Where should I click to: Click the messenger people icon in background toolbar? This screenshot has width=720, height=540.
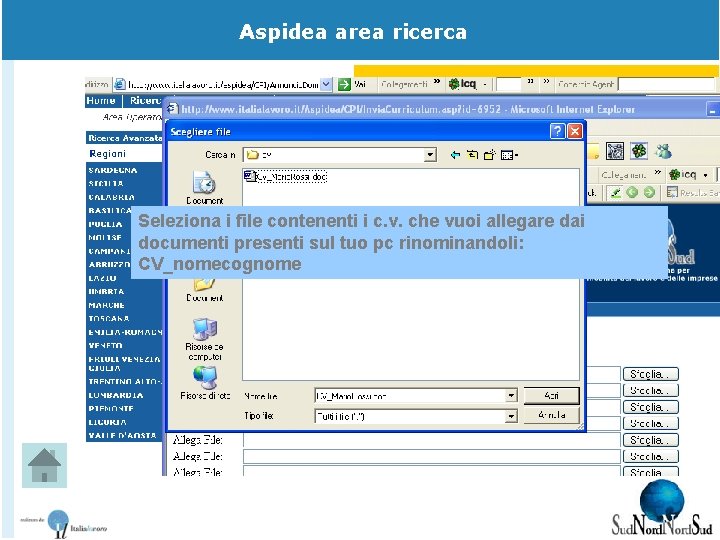663,151
